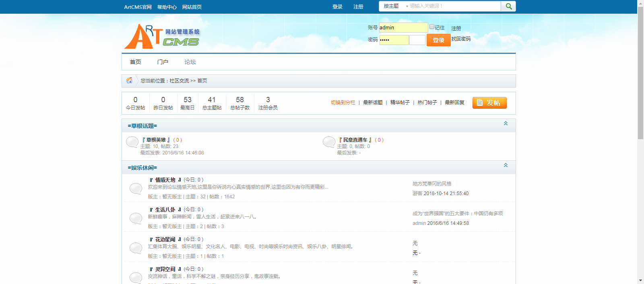
Task: Click the scrollbar down arrow
Action: (x=640, y=280)
